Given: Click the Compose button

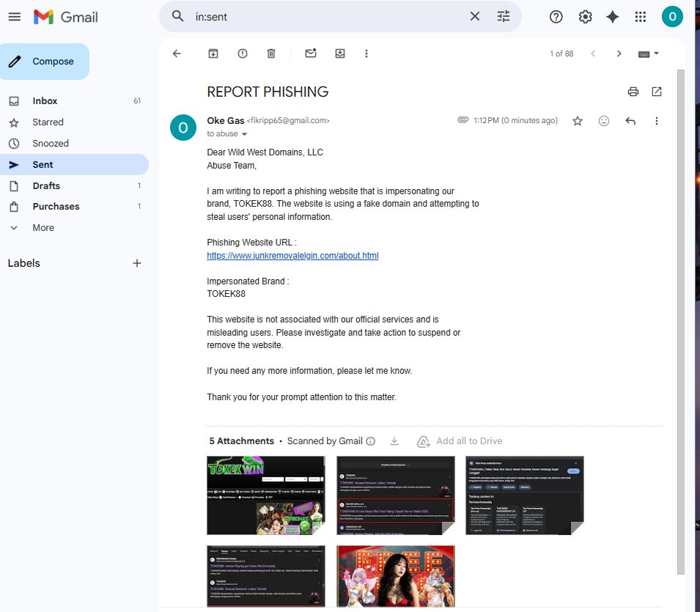Looking at the screenshot, I should click(45, 62).
